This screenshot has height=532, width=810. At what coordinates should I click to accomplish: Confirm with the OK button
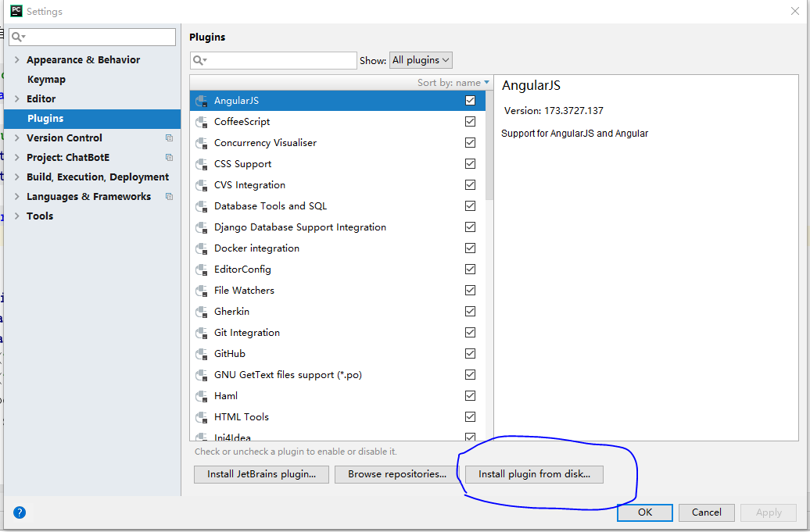tap(645, 512)
